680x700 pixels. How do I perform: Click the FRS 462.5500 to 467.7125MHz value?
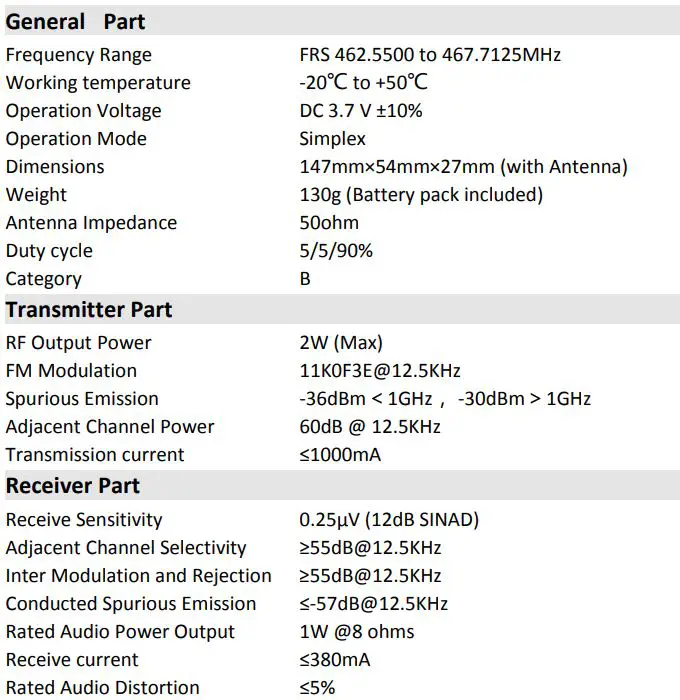429,55
